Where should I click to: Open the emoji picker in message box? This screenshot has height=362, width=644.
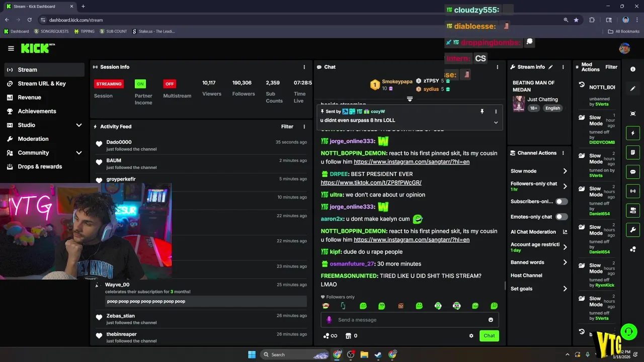tap(491, 320)
